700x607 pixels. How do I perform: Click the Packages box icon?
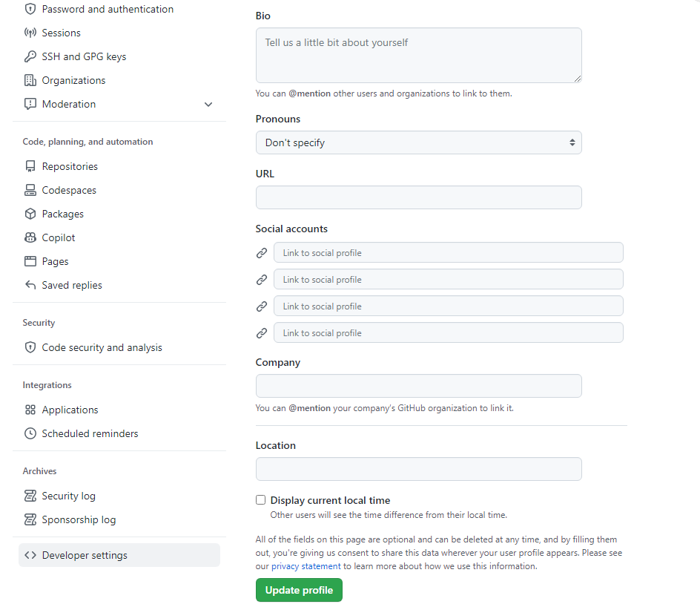pos(30,214)
